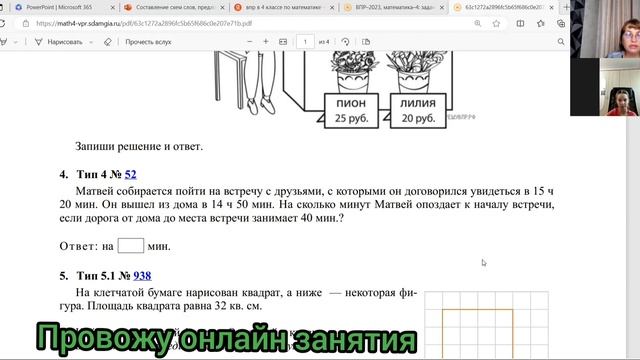Click the page number field
640x360 pixels.
pos(305,42)
